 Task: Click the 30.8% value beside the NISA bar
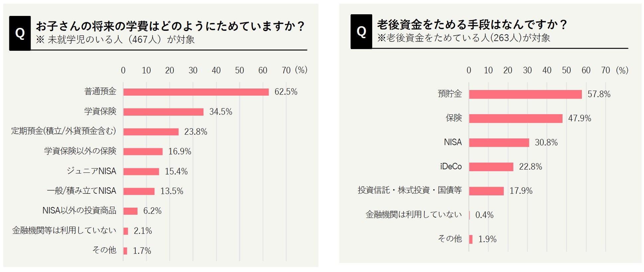tap(546, 143)
